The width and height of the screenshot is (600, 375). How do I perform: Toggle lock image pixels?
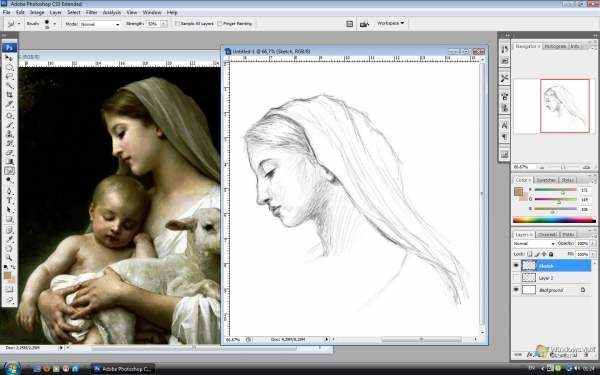pyautogui.click(x=537, y=254)
